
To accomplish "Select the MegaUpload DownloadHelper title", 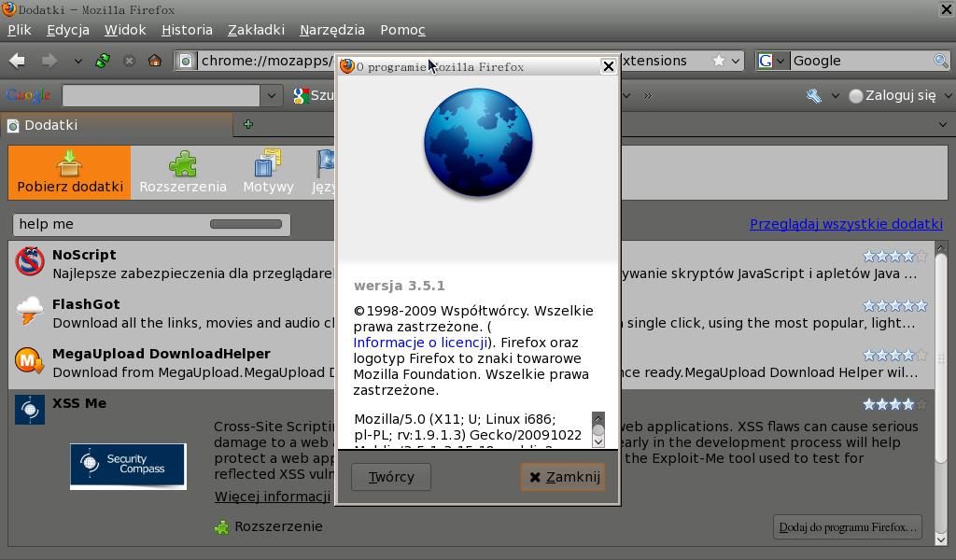I will (x=161, y=354).
